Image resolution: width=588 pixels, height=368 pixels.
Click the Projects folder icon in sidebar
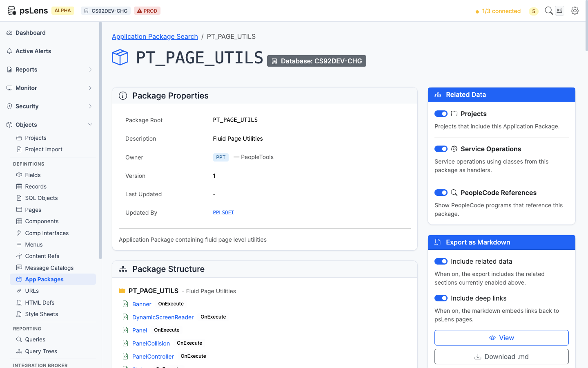(19, 138)
